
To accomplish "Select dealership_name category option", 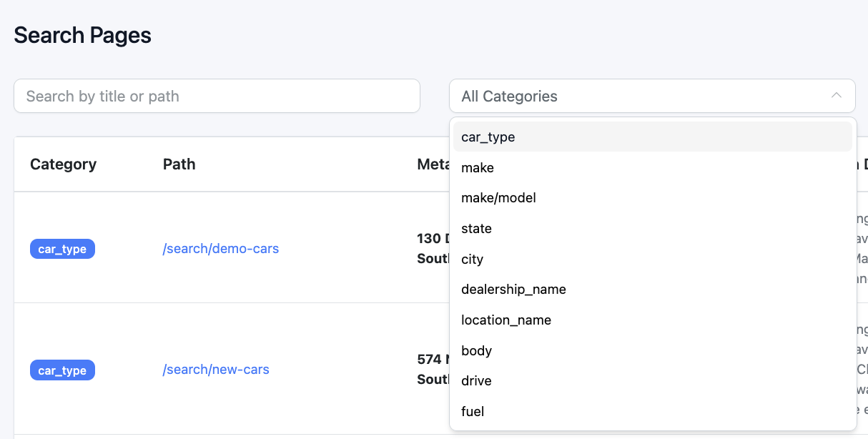I will click(x=513, y=290).
